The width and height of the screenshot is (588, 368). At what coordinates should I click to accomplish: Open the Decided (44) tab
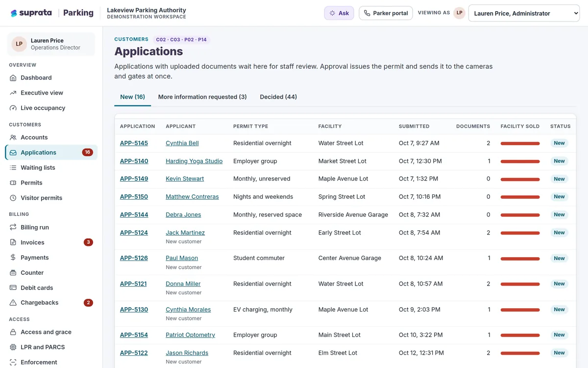pos(278,97)
